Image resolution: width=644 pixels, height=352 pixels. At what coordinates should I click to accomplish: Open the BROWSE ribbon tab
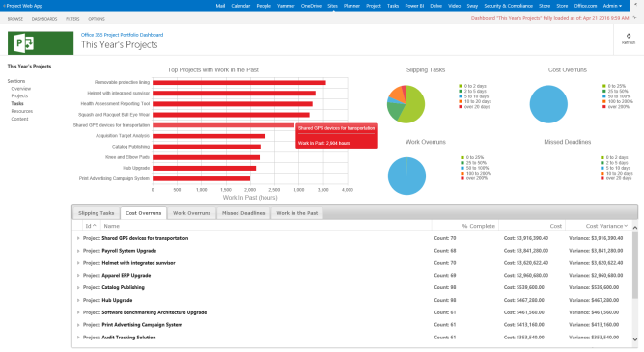(x=15, y=19)
